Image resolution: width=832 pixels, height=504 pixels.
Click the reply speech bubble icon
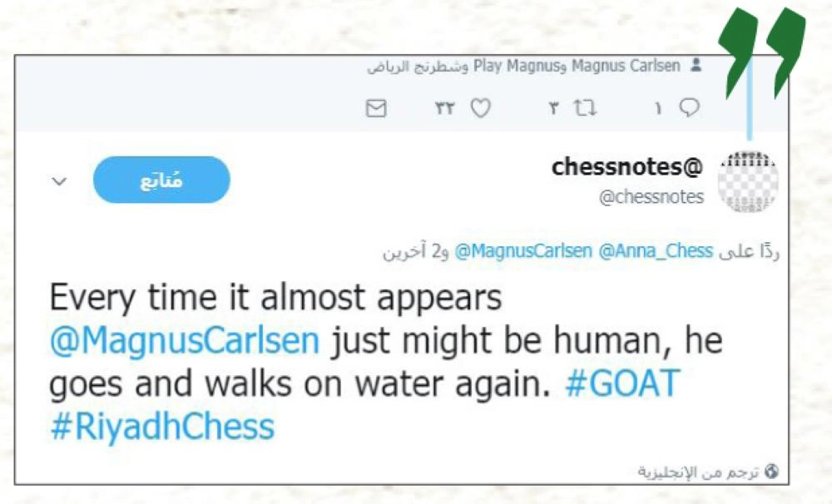click(688, 108)
